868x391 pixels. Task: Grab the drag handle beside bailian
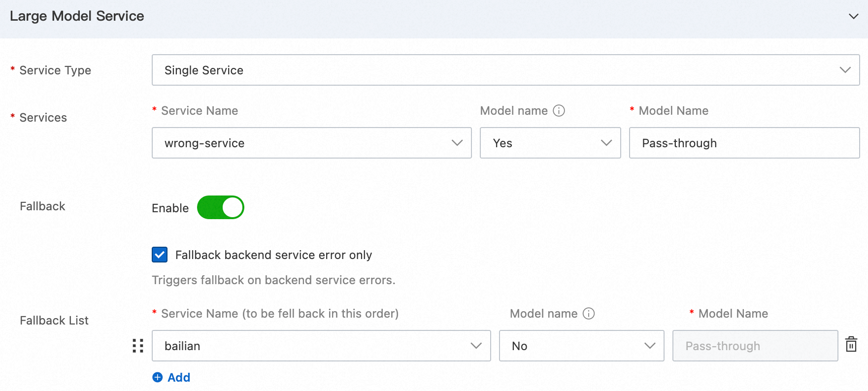pyautogui.click(x=138, y=346)
